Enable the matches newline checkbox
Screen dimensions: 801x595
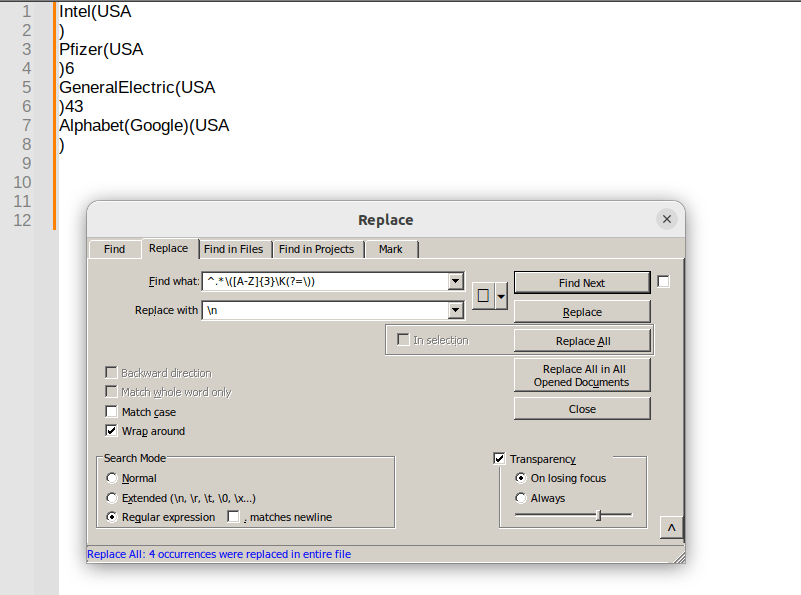[233, 517]
